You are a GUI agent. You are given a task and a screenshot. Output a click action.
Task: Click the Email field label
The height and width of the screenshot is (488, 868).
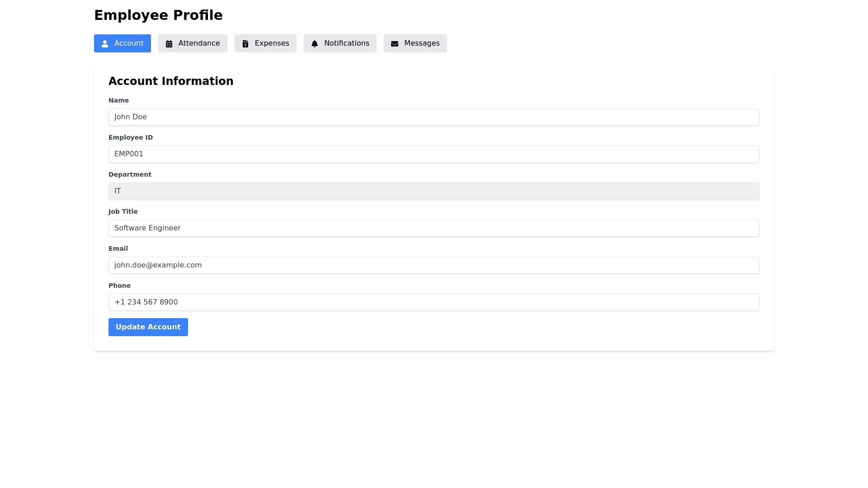click(x=118, y=249)
